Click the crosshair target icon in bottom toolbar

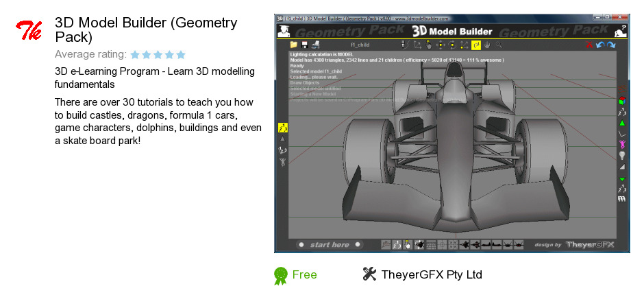point(442,245)
